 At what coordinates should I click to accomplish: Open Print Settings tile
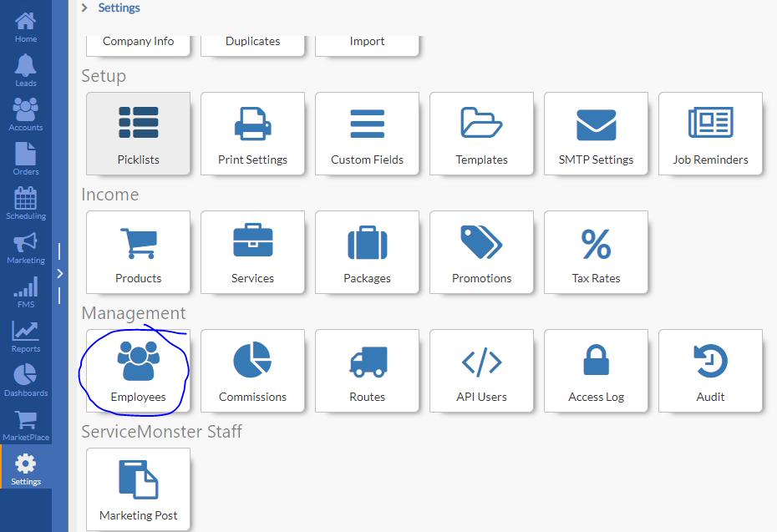click(x=252, y=133)
